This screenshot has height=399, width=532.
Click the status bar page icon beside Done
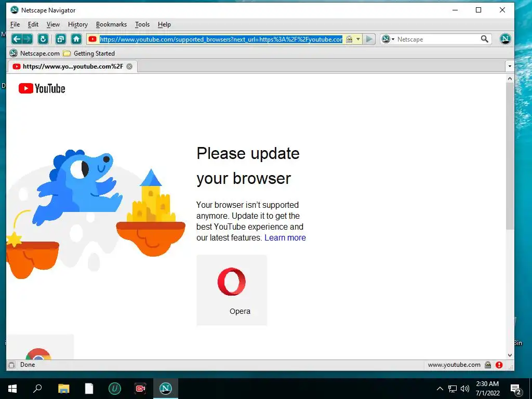pyautogui.click(x=11, y=365)
